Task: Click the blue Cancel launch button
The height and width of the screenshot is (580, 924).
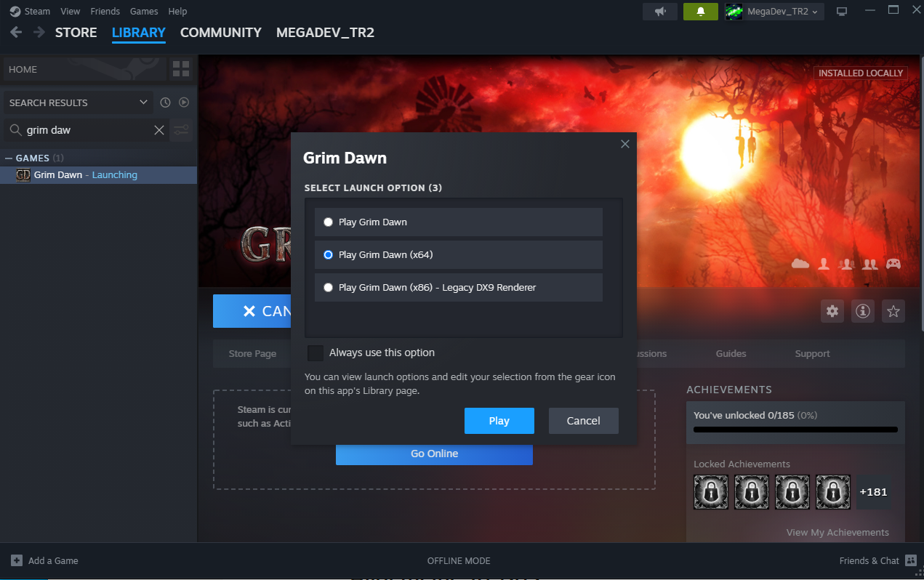Action: point(252,311)
